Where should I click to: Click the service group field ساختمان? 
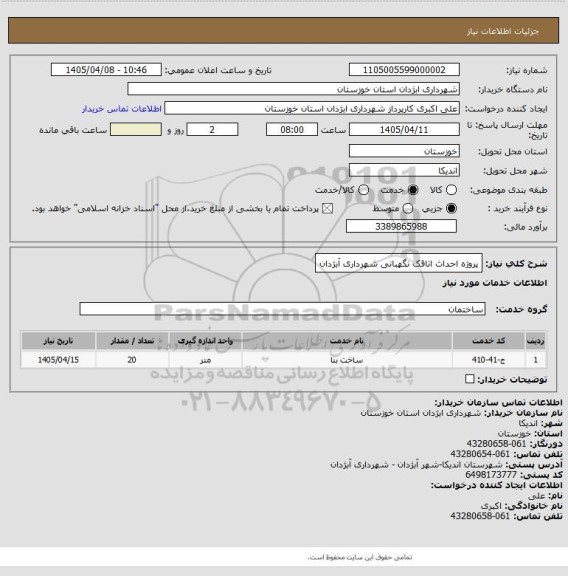[x=282, y=309]
